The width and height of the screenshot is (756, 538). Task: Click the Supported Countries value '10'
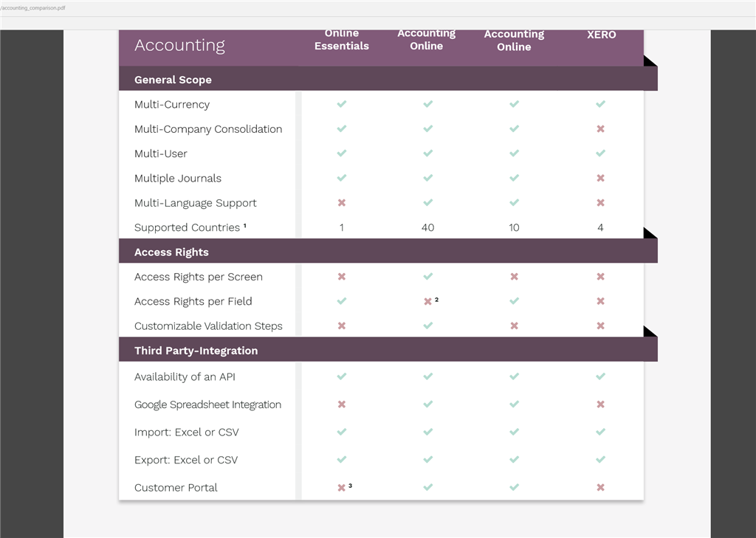tap(514, 227)
